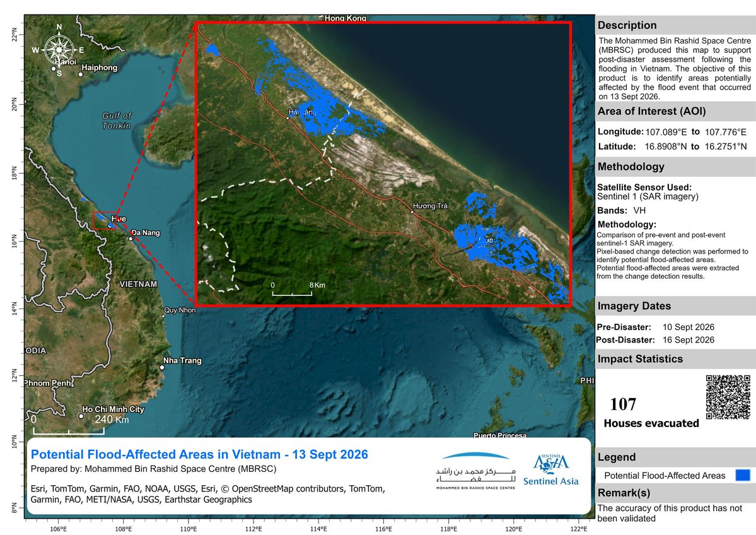Viewport: 756px width, 535px height.
Task: Click the Ho Chi Minh City marker dot
Action: pos(81,416)
